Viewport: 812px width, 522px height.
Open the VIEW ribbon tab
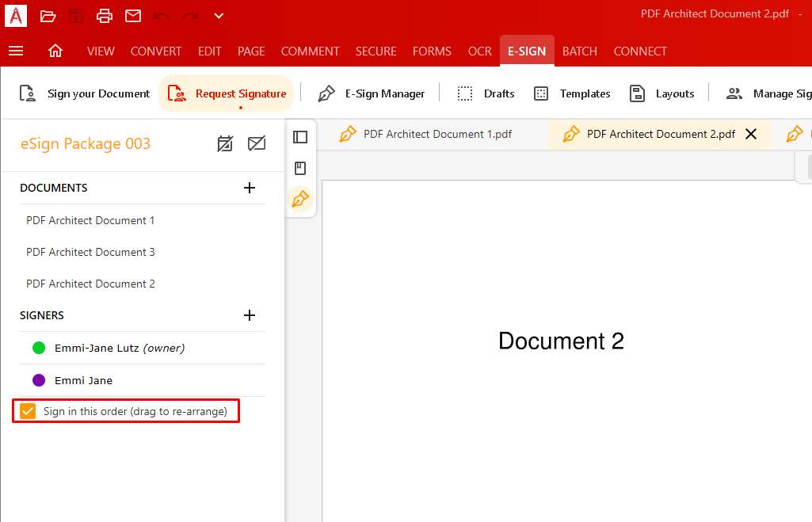101,51
